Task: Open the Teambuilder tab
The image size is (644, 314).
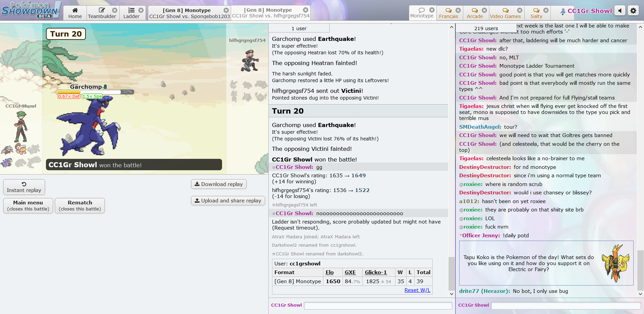Action: 102,13
